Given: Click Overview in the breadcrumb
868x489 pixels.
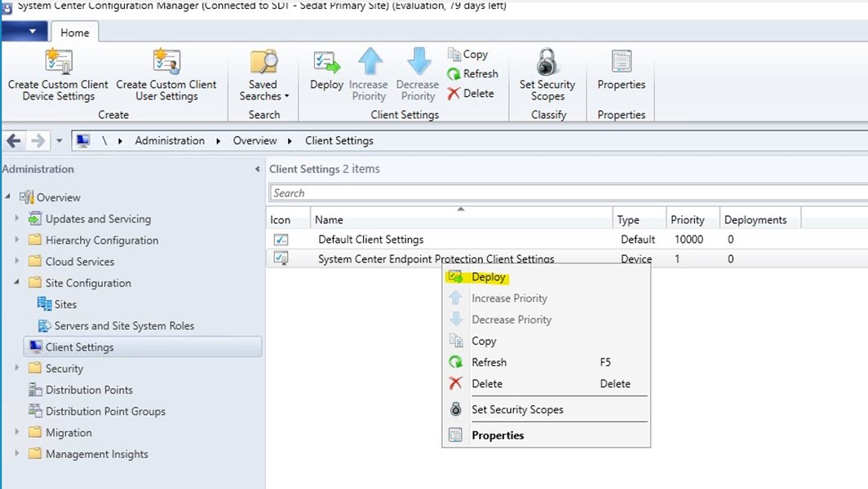Looking at the screenshot, I should [255, 140].
